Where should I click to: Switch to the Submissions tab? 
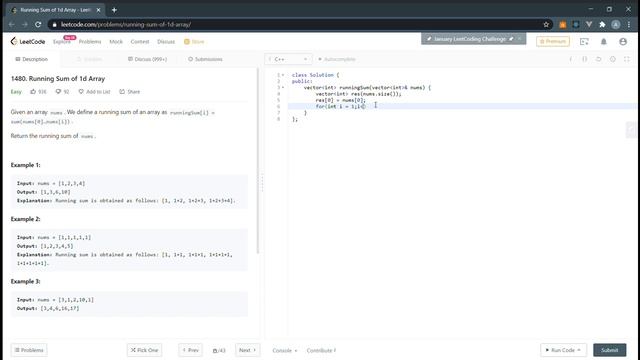click(205, 59)
